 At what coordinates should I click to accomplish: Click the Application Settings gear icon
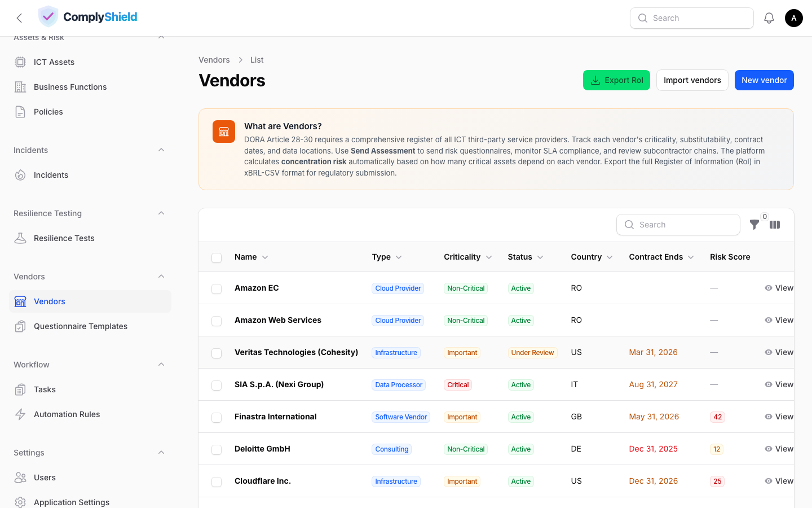click(20, 502)
